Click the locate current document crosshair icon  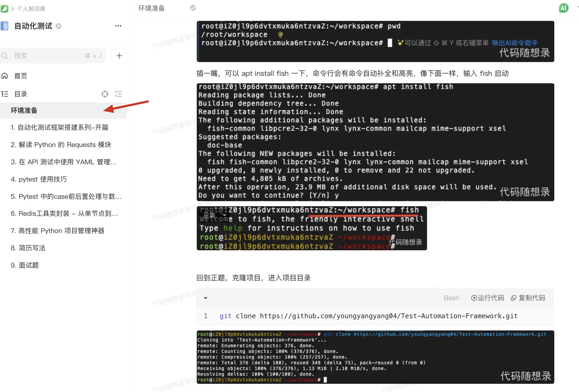105,94
